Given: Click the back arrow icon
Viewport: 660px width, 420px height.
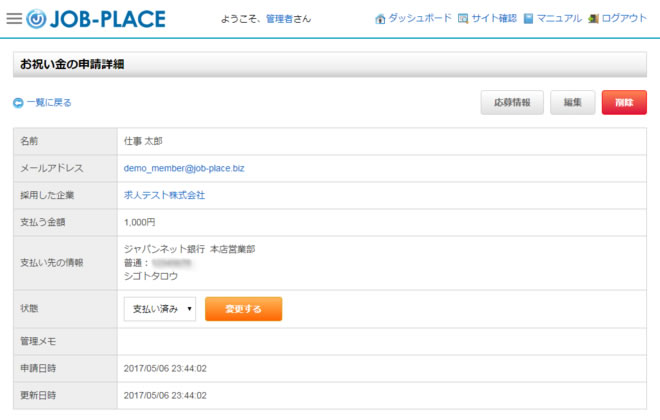Looking at the screenshot, I should 18,102.
